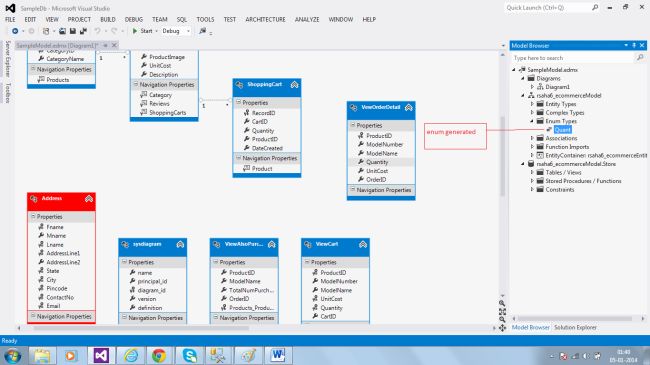Open the ARCHITECTURE menu
The height and width of the screenshot is (365, 650).
[x=265, y=19]
